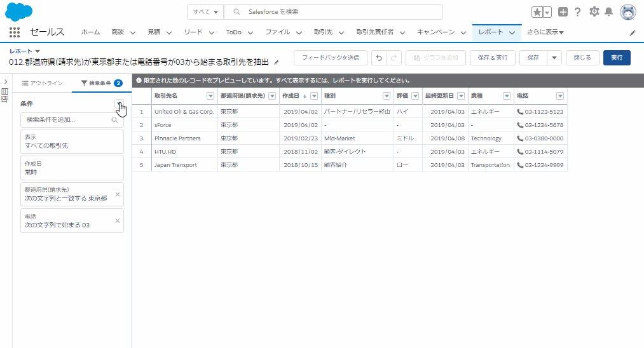
Task: Click the グラフを追加 button
Action: [x=435, y=58]
